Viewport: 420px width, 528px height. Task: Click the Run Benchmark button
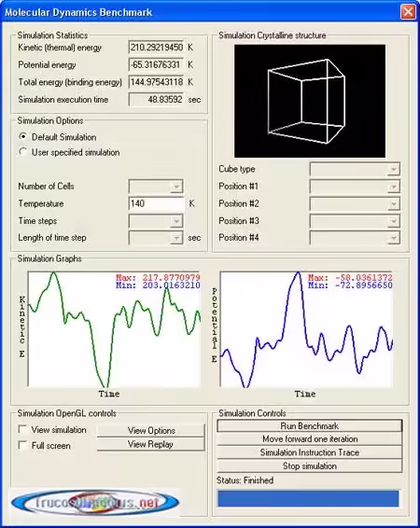[310, 426]
